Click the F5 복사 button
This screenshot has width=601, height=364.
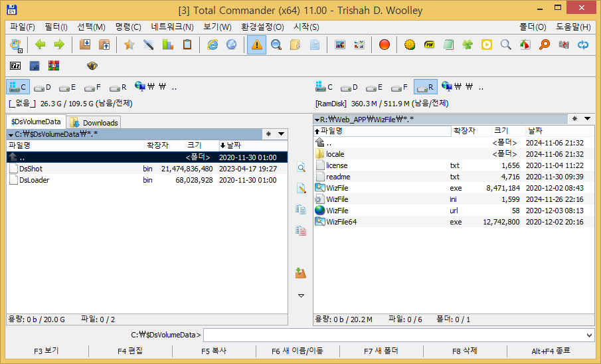(x=214, y=351)
